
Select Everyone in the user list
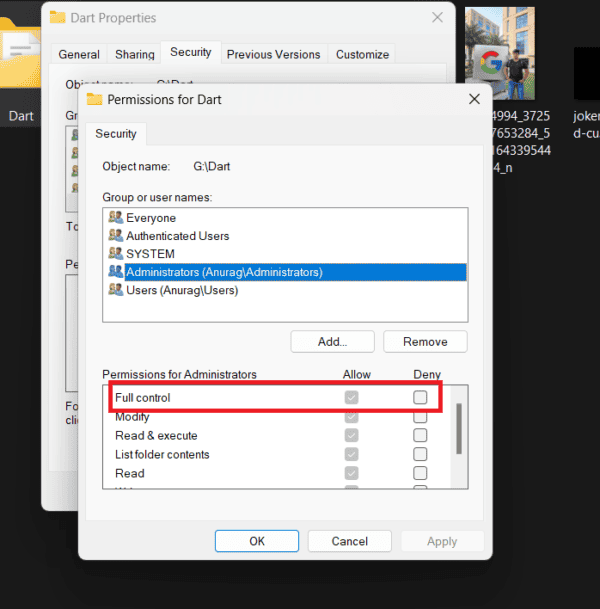pos(285,218)
